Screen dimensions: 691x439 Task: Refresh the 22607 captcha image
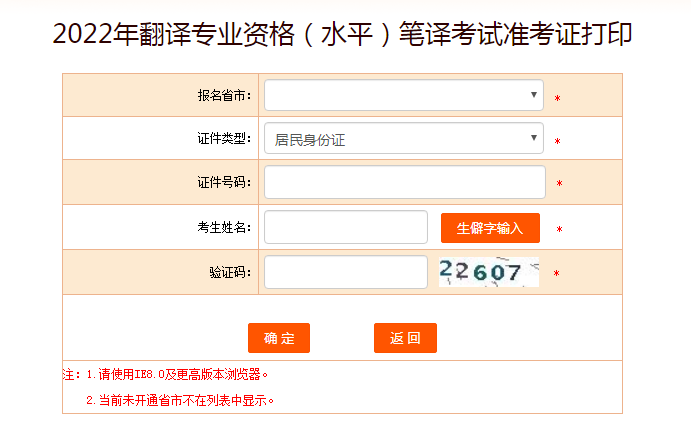tap(488, 272)
